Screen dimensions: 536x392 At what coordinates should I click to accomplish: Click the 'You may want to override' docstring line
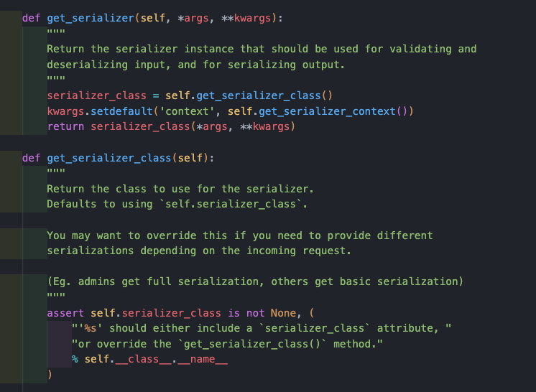(239, 235)
